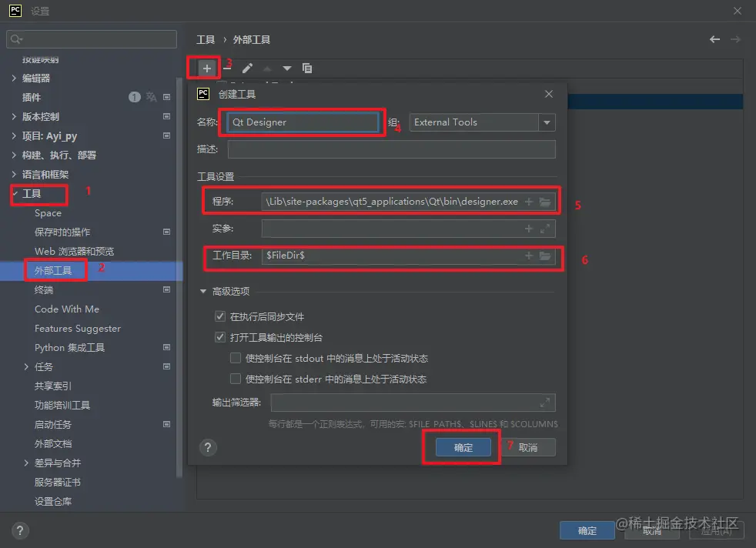Select 服务器证书 in settings tree
Viewport: 756px width, 548px height.
tap(58, 483)
